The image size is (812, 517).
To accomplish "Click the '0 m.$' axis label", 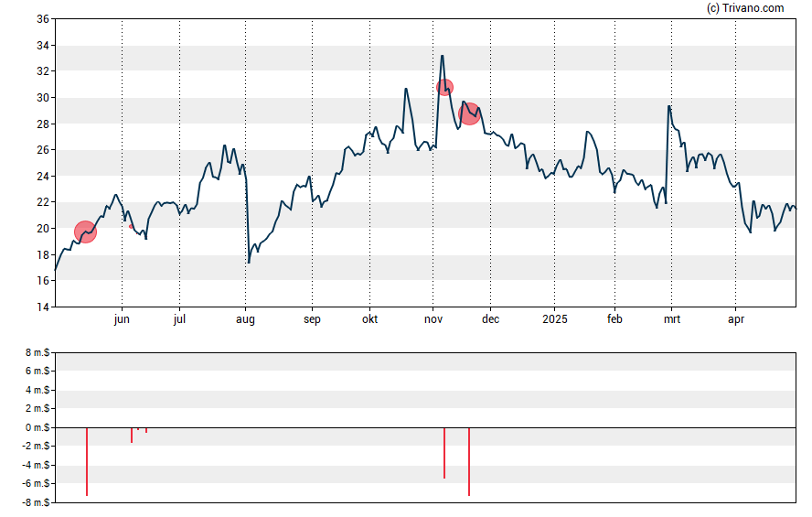I will pos(37,427).
